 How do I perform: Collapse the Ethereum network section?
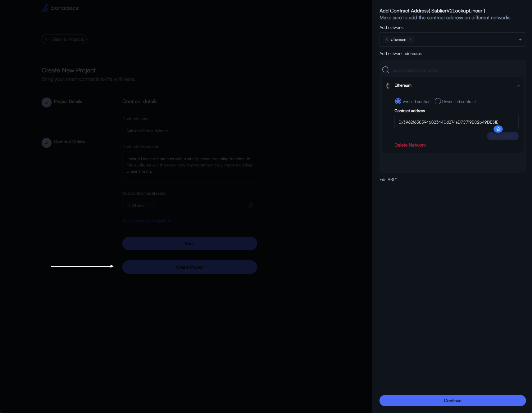coord(518,86)
